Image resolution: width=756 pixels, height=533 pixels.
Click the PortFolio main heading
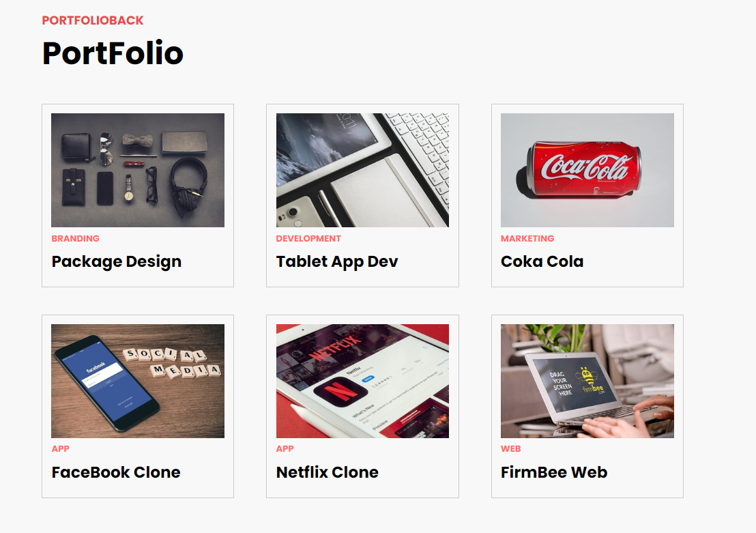coord(113,53)
